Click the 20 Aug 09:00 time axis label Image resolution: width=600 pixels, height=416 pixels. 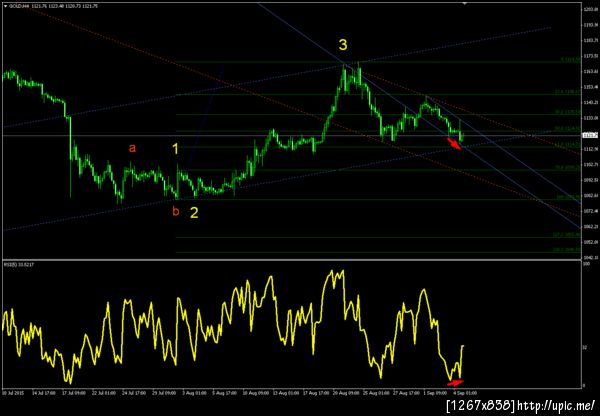pos(346,393)
